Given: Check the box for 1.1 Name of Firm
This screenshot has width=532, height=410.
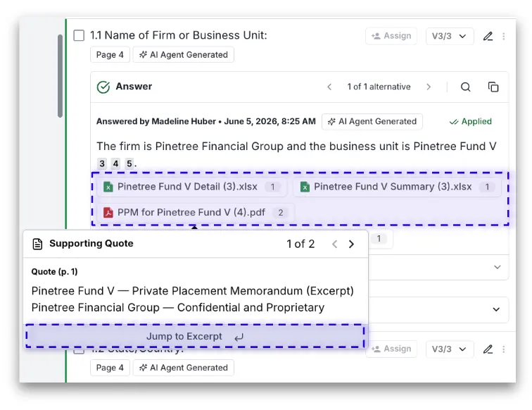Looking at the screenshot, I should pos(79,35).
